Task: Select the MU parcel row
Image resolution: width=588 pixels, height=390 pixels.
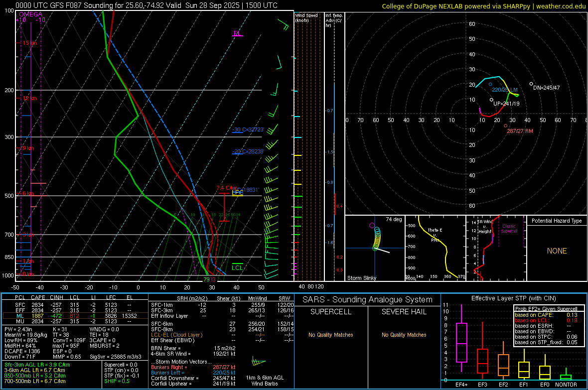Action: point(75,321)
